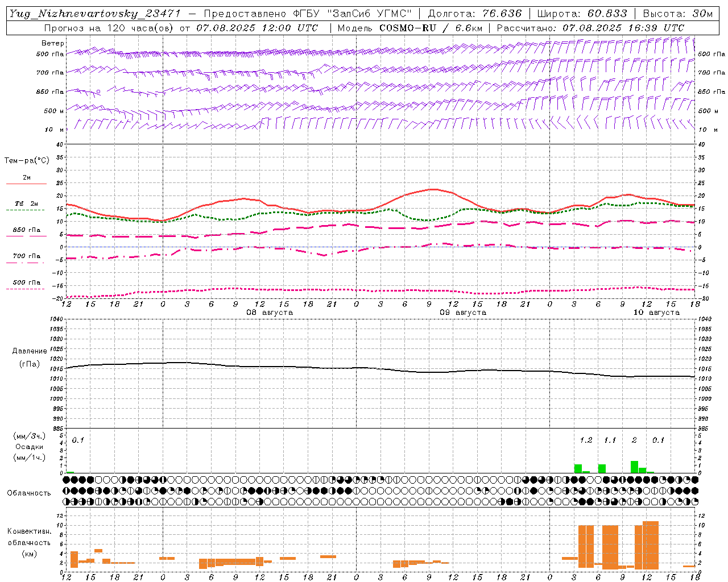Select the 'Высота: 30м' header entry

coord(677,14)
